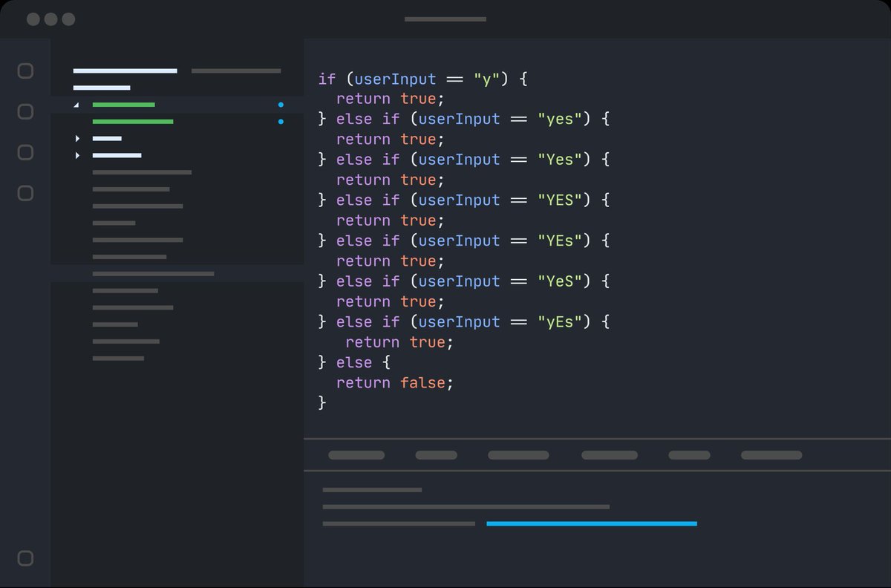Screen dimensions: 891x588
Task: Switch to the second bottom panel tab
Action: [437, 455]
